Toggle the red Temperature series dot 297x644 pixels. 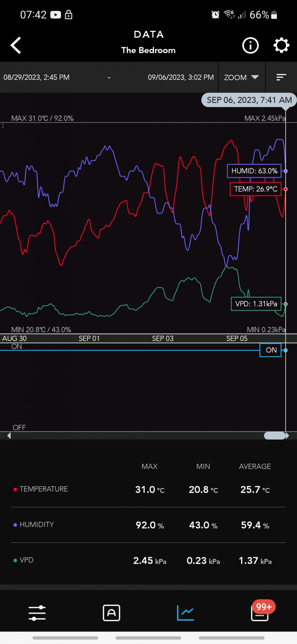point(15,489)
